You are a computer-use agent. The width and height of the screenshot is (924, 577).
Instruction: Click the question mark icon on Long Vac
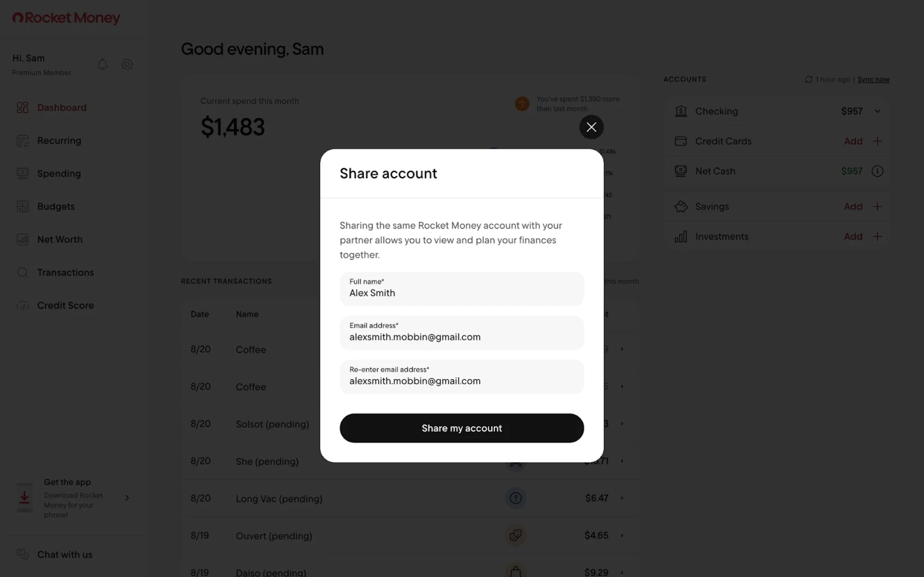coord(515,498)
